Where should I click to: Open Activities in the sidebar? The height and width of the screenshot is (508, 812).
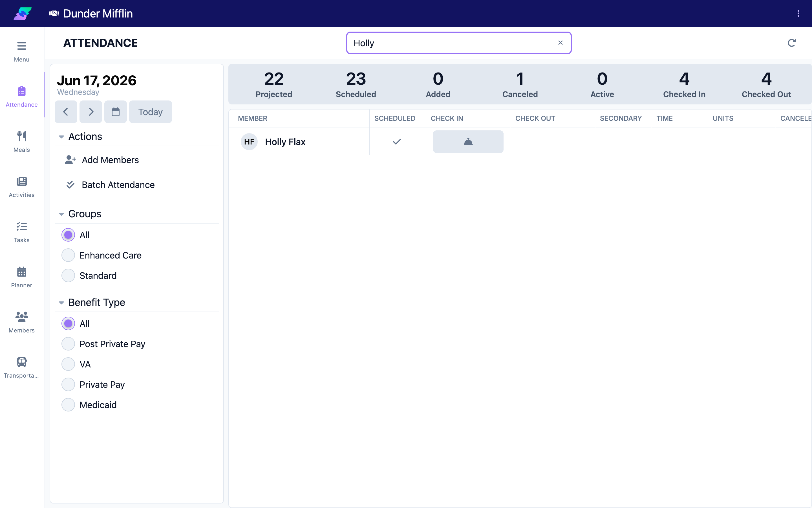click(x=21, y=187)
